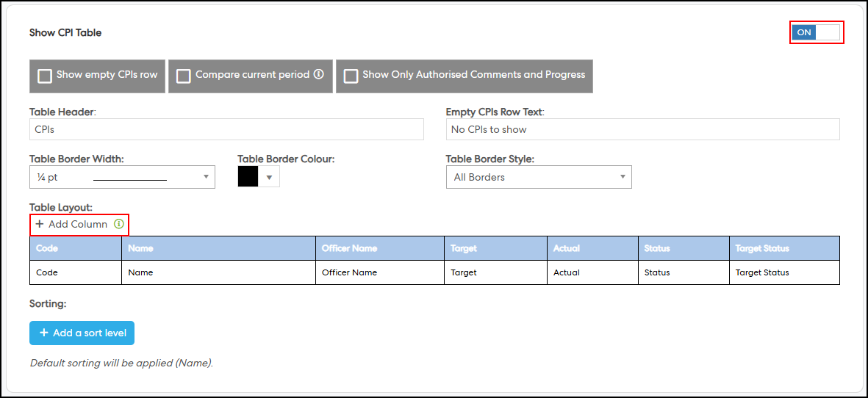Click info icon beside Compare current period
The image size is (868, 398).
(x=319, y=74)
